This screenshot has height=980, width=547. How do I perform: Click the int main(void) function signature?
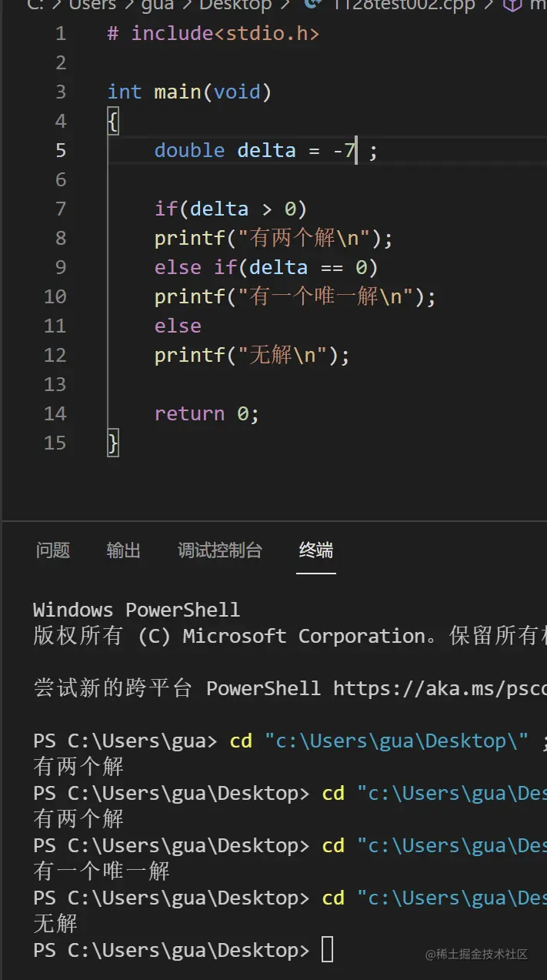coord(190,92)
